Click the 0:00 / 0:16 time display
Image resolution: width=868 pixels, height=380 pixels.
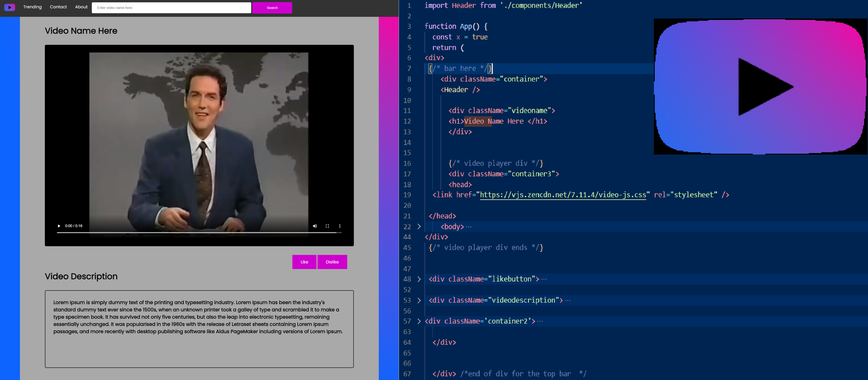click(74, 226)
